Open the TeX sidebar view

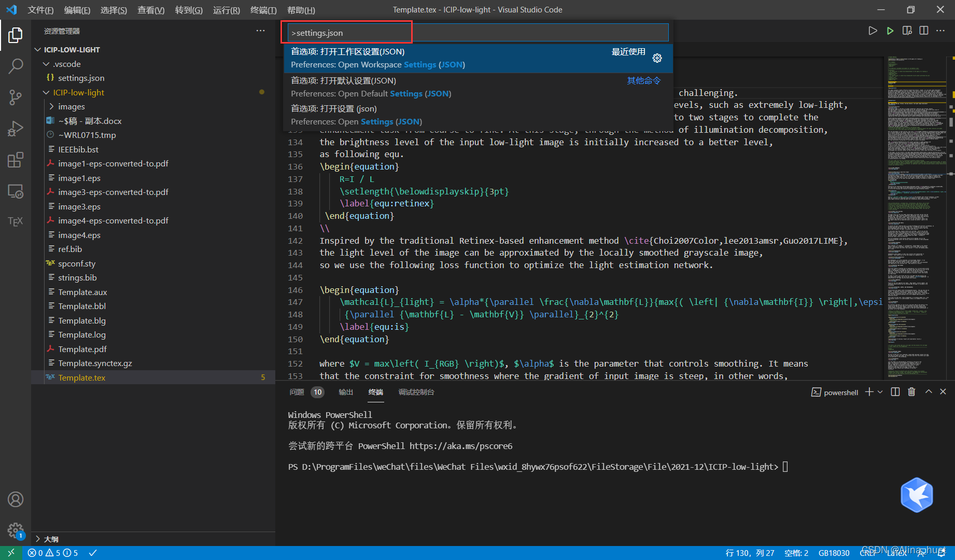click(x=16, y=221)
